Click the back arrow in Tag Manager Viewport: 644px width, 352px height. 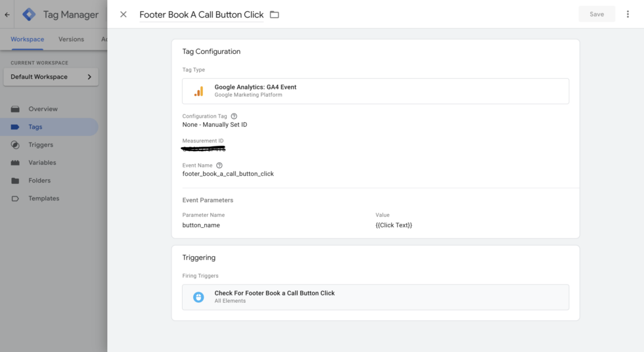(7, 14)
